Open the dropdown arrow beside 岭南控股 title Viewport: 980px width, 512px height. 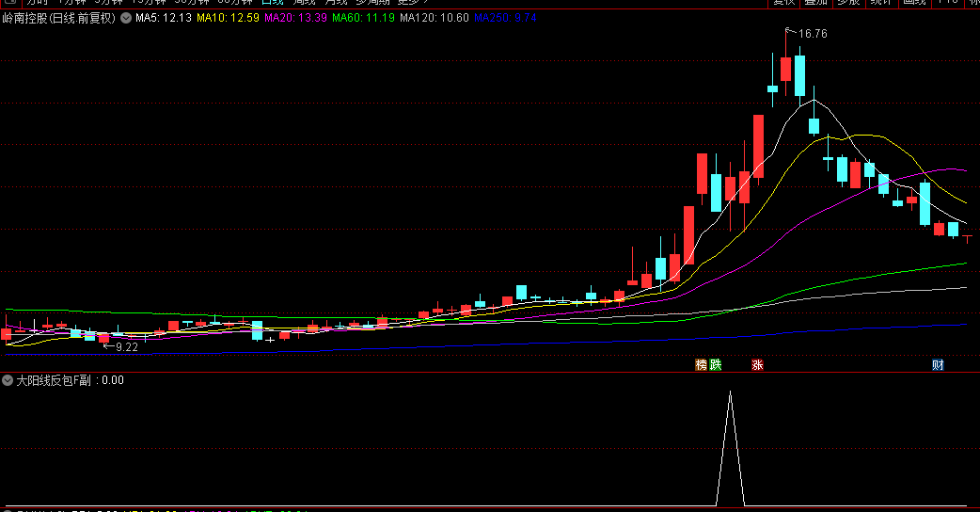pos(126,18)
